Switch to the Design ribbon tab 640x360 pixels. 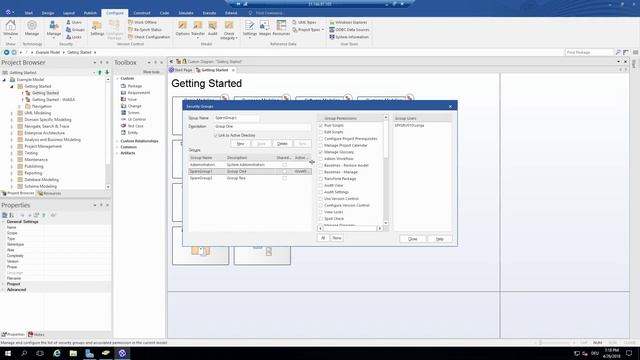click(x=48, y=13)
